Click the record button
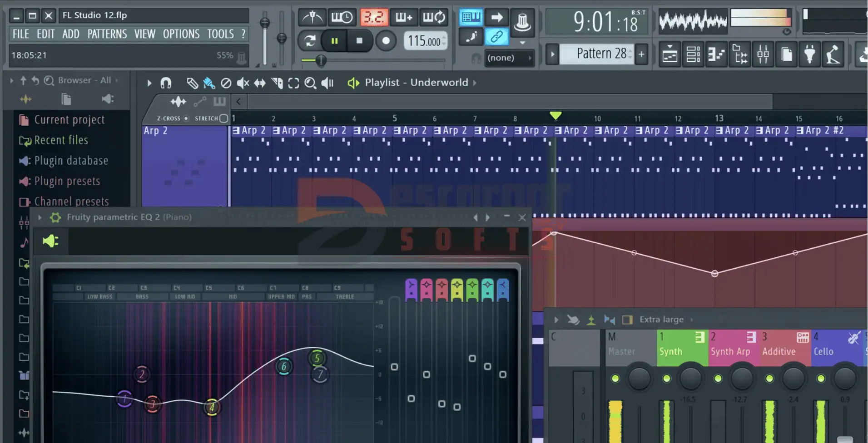Screen dimensions: 868x443 click(x=386, y=41)
